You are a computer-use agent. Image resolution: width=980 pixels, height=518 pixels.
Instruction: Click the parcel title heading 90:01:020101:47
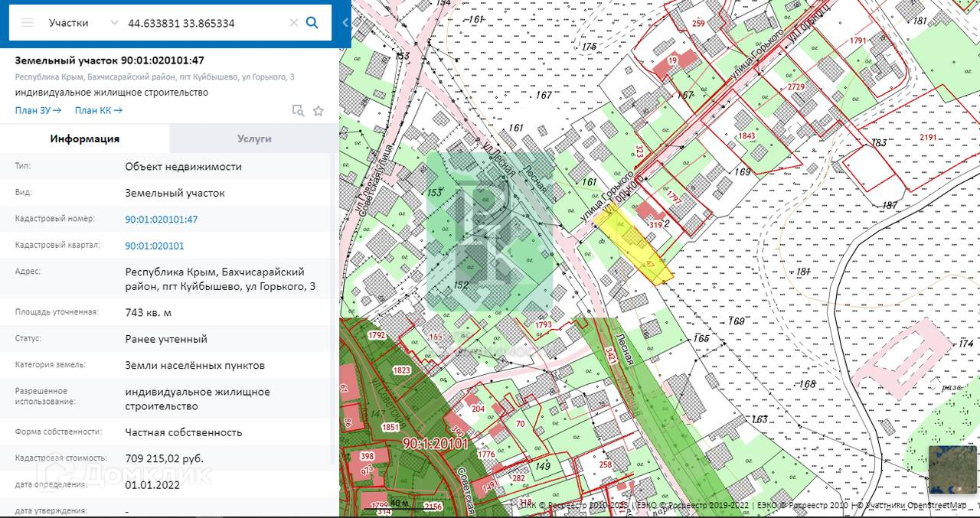point(109,60)
